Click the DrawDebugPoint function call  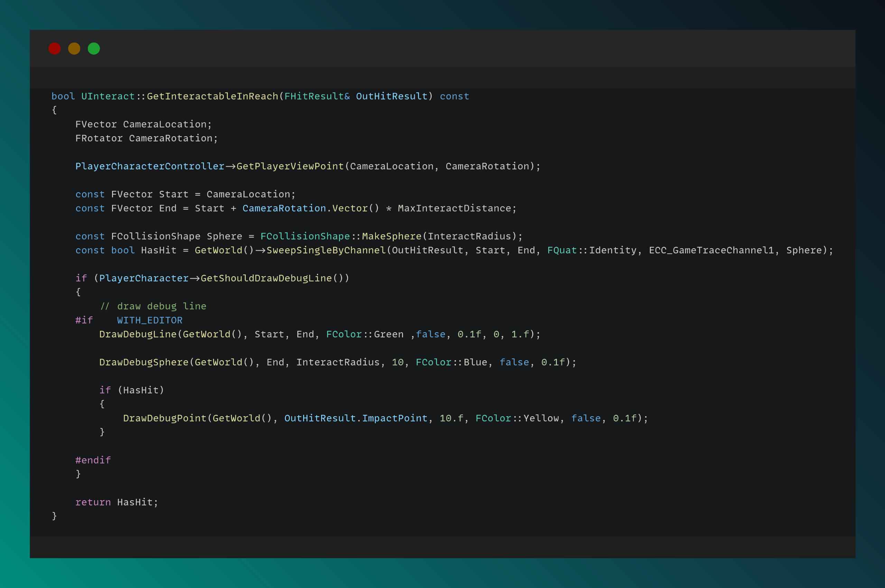click(165, 418)
